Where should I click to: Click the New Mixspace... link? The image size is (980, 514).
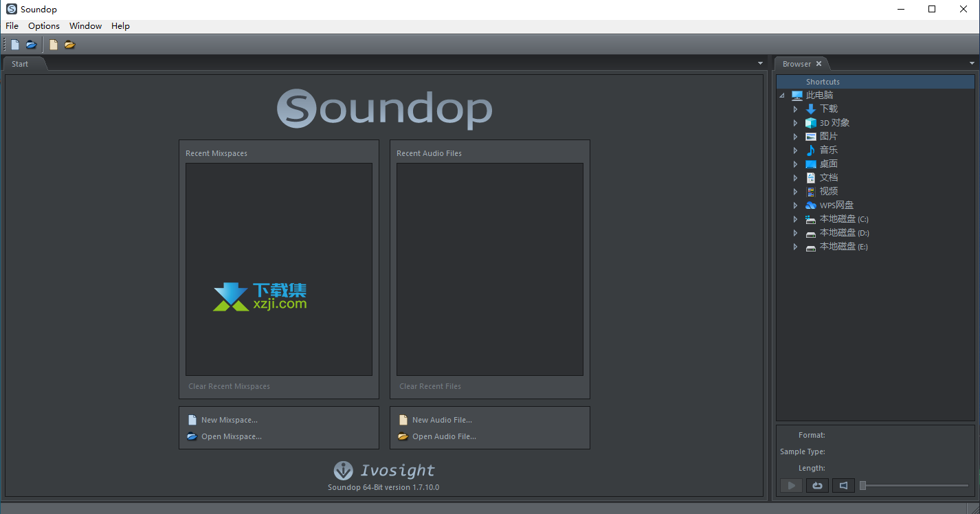[x=230, y=420]
